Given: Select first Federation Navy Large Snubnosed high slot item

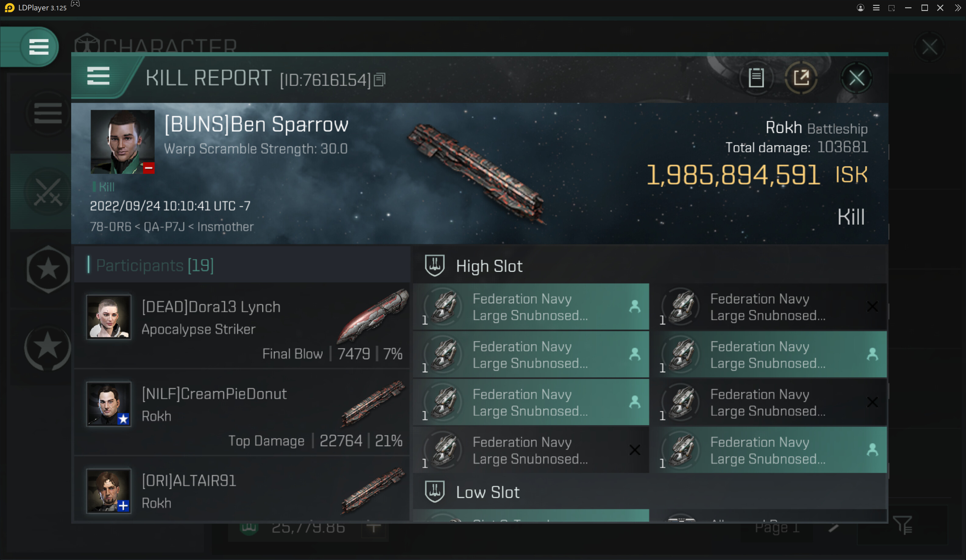Looking at the screenshot, I should pyautogui.click(x=531, y=307).
